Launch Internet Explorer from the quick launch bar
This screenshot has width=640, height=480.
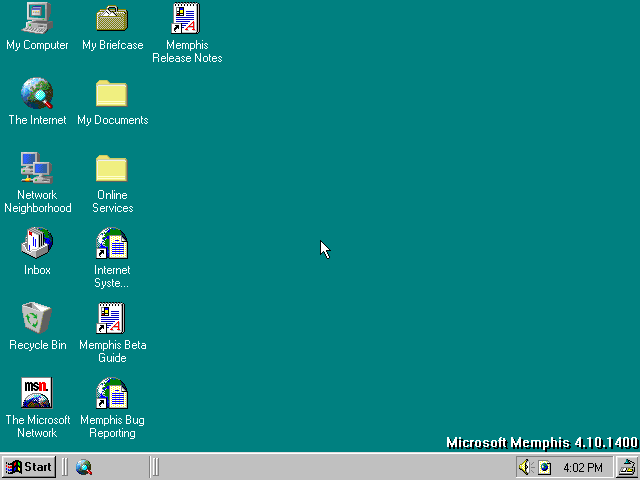84,467
